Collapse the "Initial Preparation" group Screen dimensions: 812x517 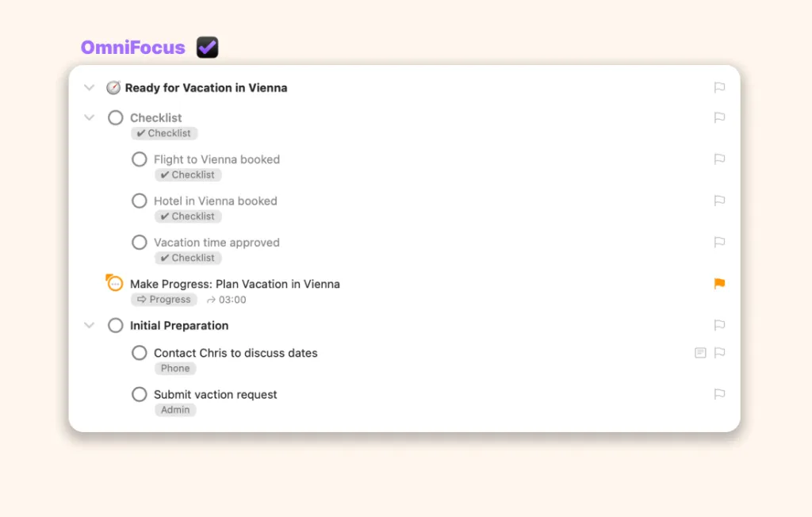[89, 325]
